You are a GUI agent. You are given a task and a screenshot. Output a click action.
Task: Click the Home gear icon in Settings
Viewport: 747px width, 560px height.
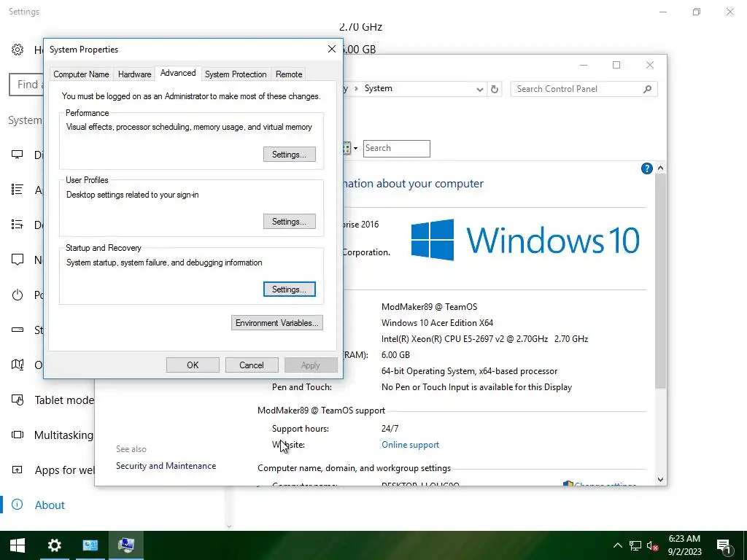18,50
